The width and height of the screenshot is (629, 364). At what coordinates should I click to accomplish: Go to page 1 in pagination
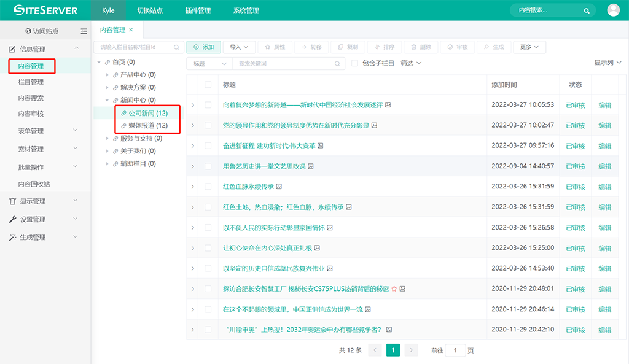(393, 350)
